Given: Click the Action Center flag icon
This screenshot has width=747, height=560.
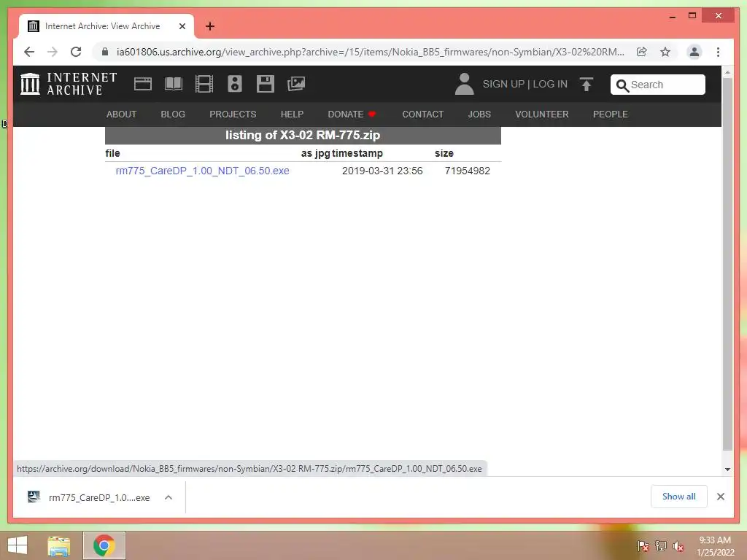Looking at the screenshot, I should click(643, 546).
